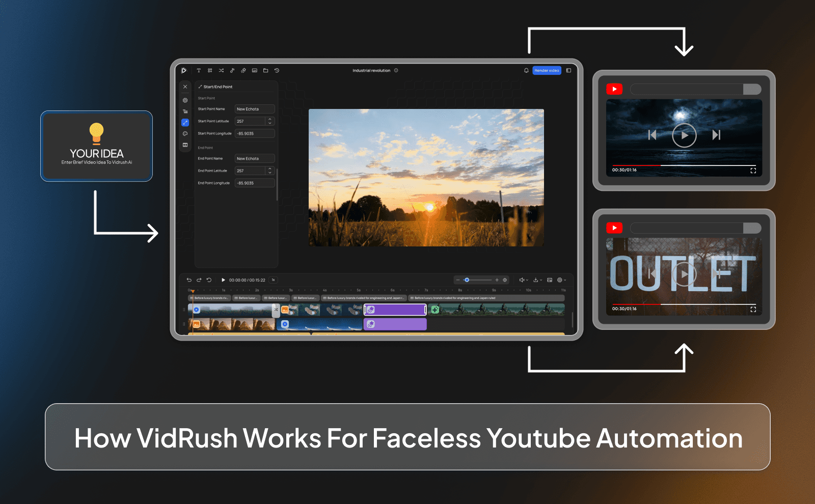
Task: Play the dark moon video in top card
Action: (x=684, y=135)
